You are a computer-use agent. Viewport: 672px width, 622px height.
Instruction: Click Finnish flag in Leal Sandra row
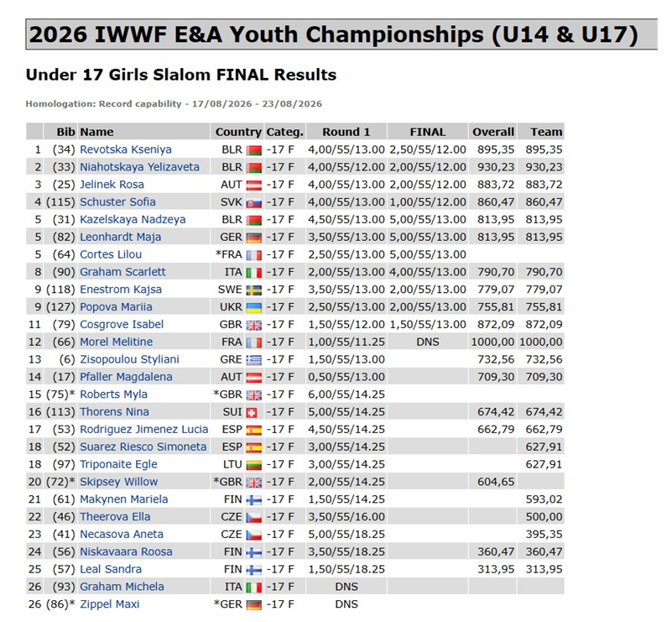253,570
